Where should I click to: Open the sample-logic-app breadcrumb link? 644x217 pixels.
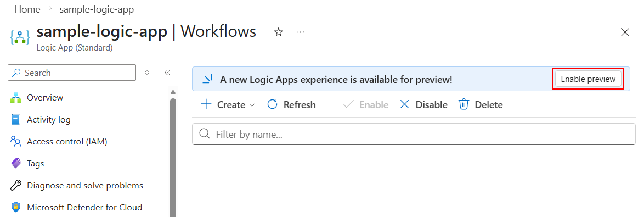pyautogui.click(x=97, y=9)
